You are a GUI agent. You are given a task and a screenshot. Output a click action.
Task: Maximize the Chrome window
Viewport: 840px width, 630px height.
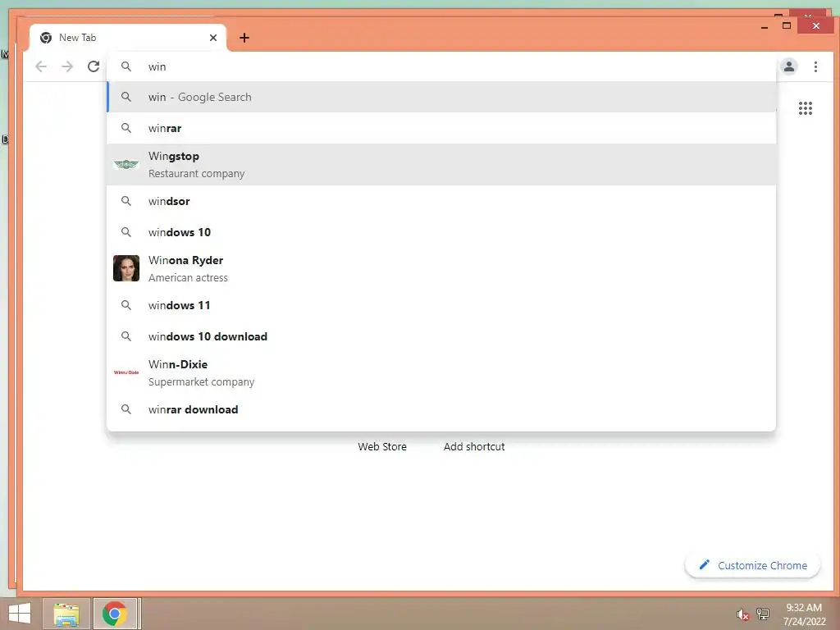(787, 25)
